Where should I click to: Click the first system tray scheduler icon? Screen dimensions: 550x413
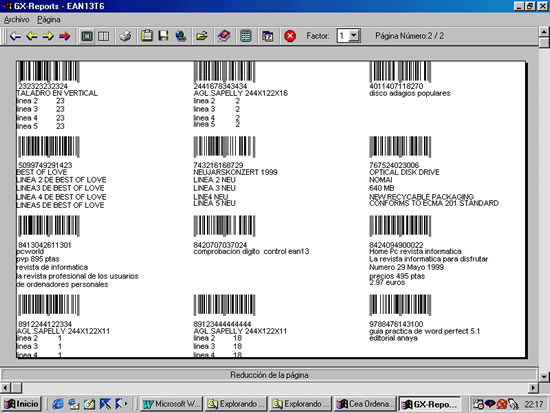click(478, 404)
